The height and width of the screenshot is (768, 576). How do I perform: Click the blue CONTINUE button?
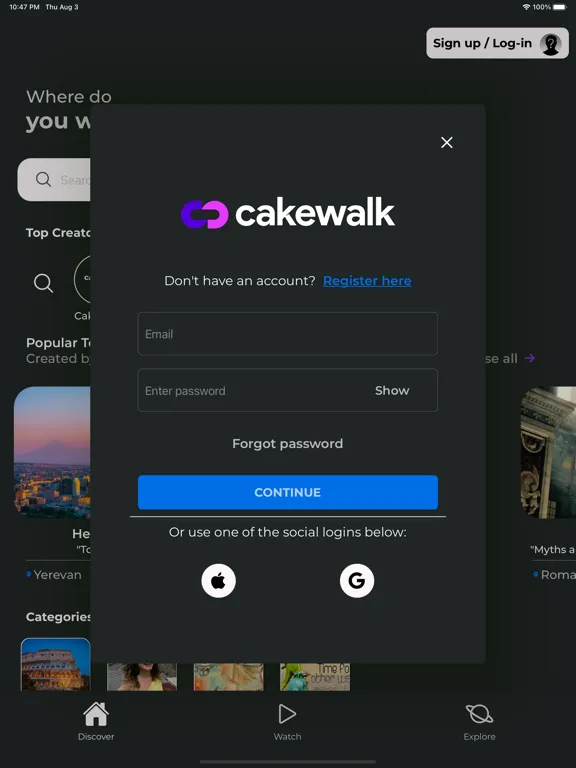coord(288,492)
